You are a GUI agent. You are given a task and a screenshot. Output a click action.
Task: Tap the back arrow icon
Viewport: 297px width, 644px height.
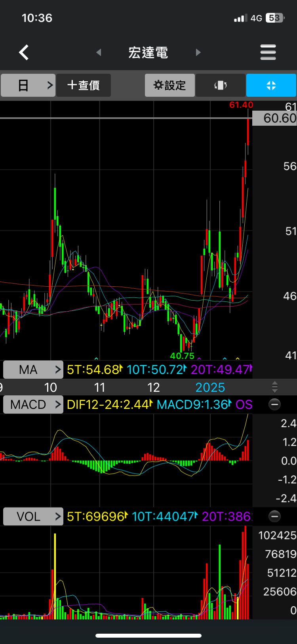[x=24, y=52]
